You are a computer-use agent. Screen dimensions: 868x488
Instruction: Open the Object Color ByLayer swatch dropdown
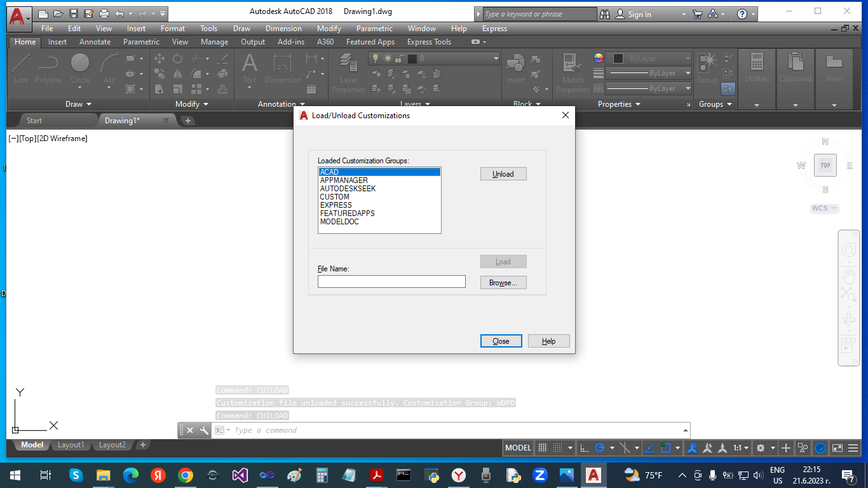point(648,58)
